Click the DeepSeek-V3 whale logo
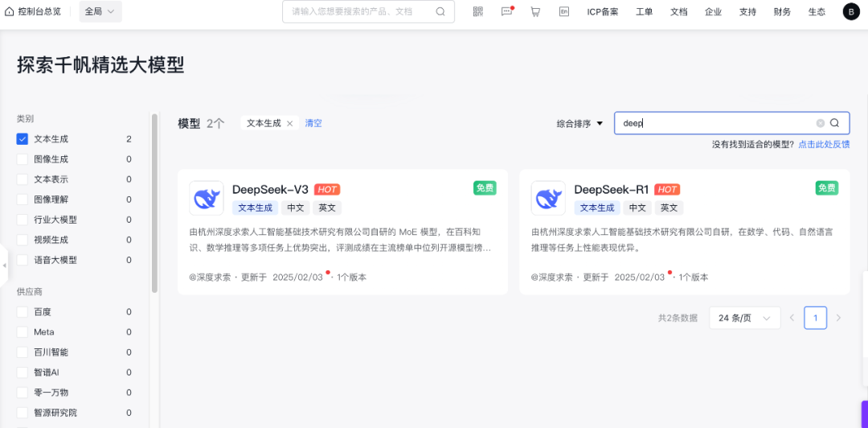 coord(207,198)
